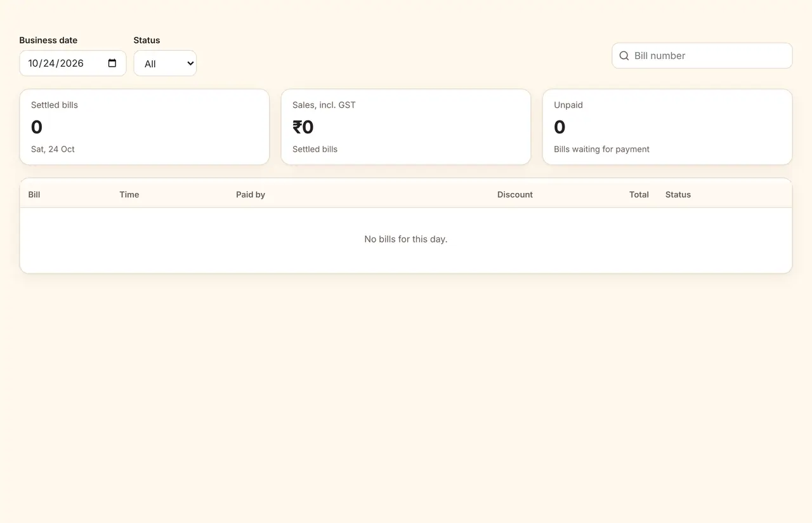Image resolution: width=812 pixels, height=523 pixels.
Task: Select the Unpaid bills summary card
Action: pyautogui.click(x=667, y=127)
